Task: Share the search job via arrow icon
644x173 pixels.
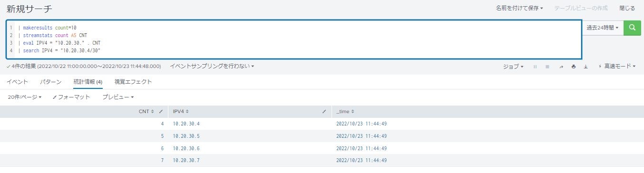Action: click(x=561, y=67)
